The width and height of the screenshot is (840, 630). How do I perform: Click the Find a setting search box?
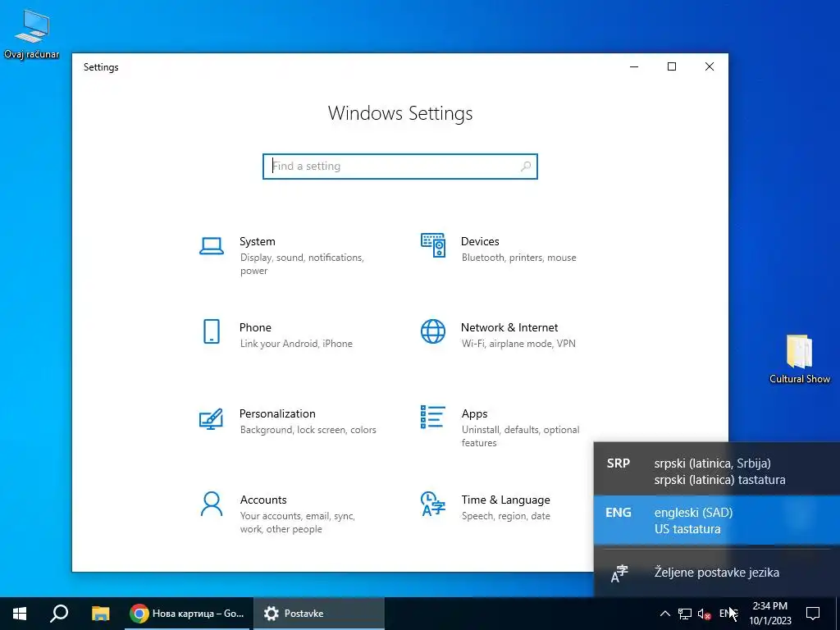pyautogui.click(x=400, y=166)
